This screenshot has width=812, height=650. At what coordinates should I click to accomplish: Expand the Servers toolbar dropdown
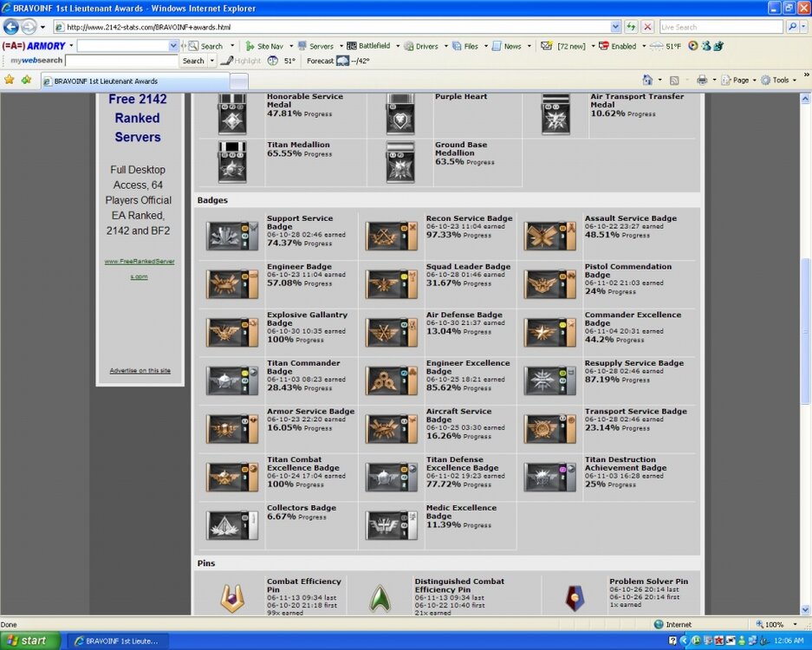coord(341,46)
